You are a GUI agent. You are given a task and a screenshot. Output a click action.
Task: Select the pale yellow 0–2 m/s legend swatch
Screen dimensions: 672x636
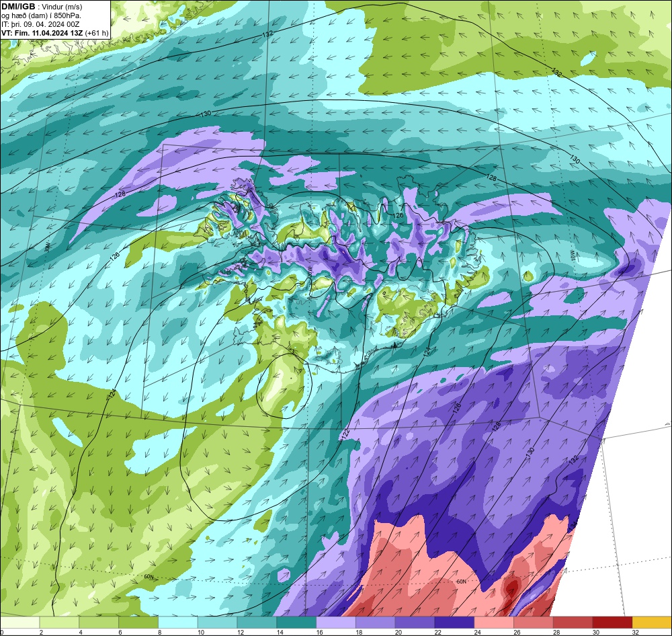pyautogui.click(x=19, y=622)
